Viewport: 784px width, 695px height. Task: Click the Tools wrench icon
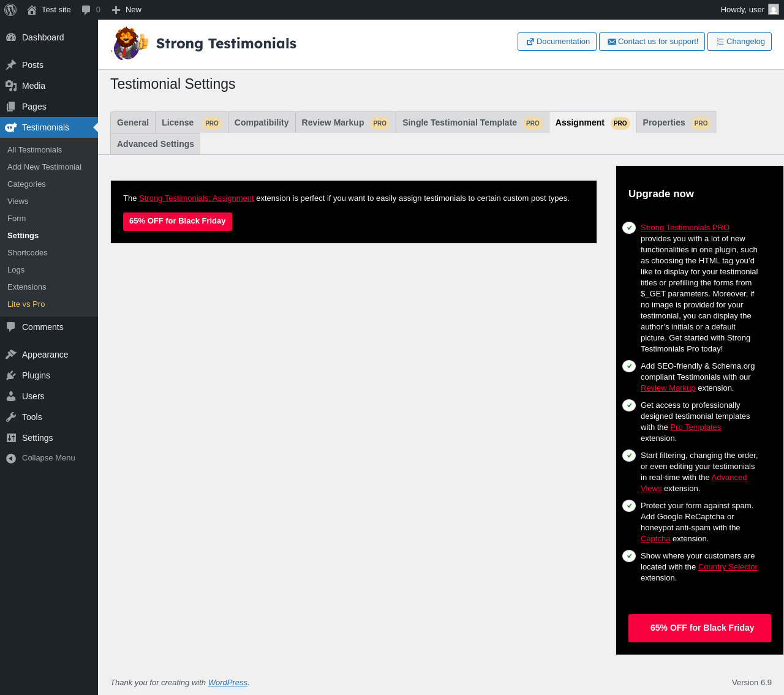[x=11, y=417]
